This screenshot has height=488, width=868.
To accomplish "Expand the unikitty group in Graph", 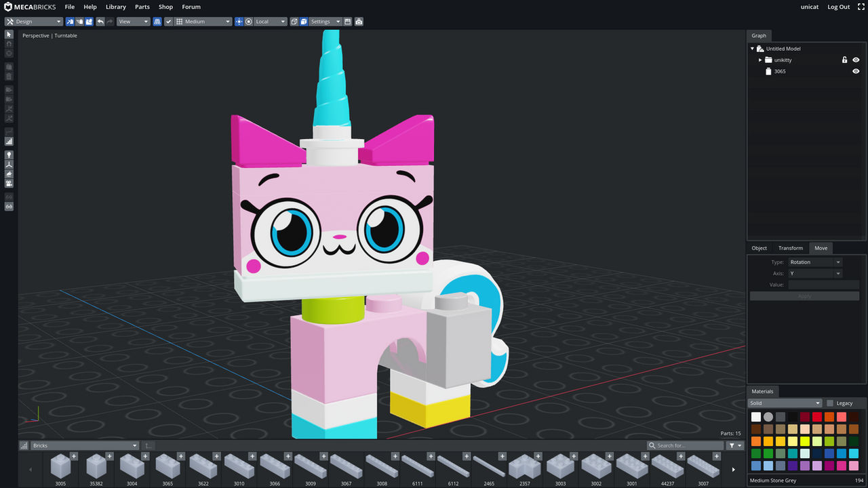I will tap(760, 60).
